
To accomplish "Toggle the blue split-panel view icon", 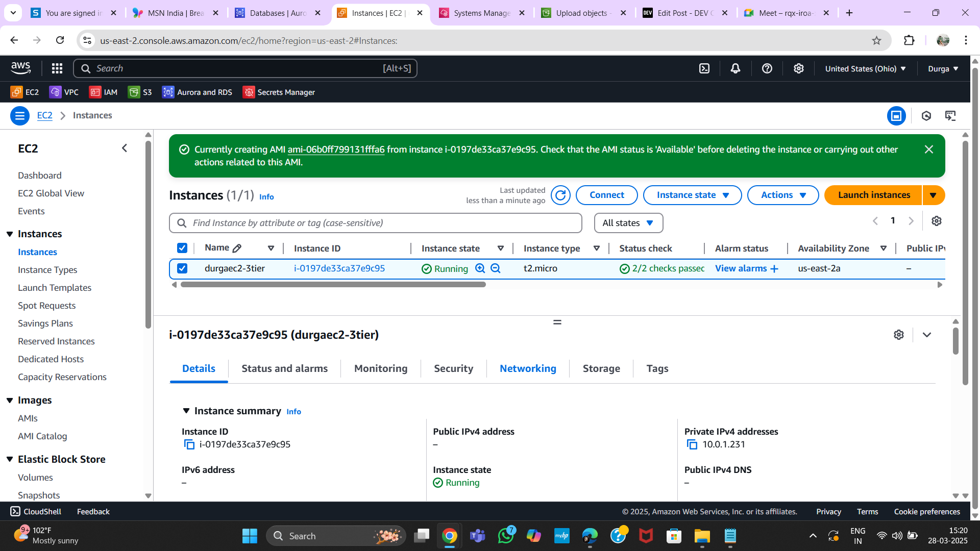I will click(896, 116).
